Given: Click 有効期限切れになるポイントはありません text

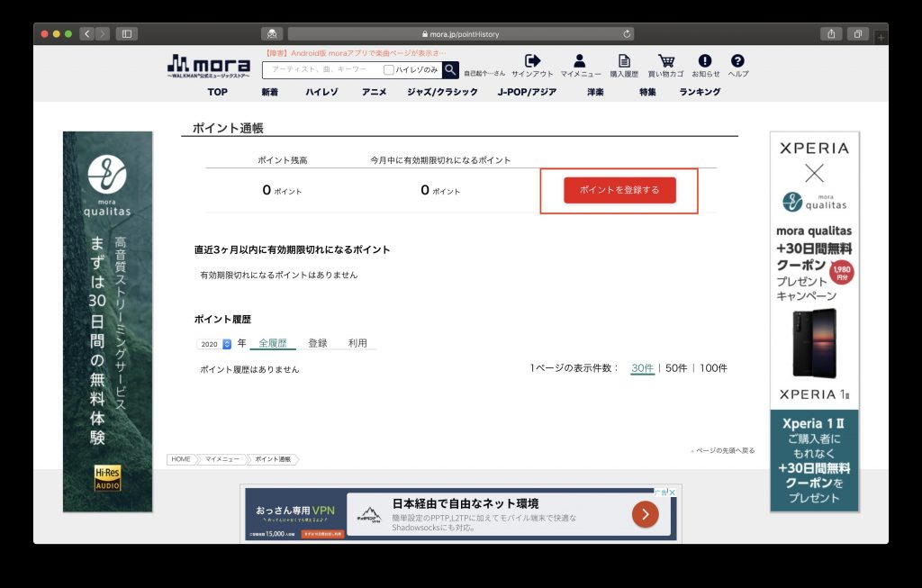Looking at the screenshot, I should (x=279, y=275).
